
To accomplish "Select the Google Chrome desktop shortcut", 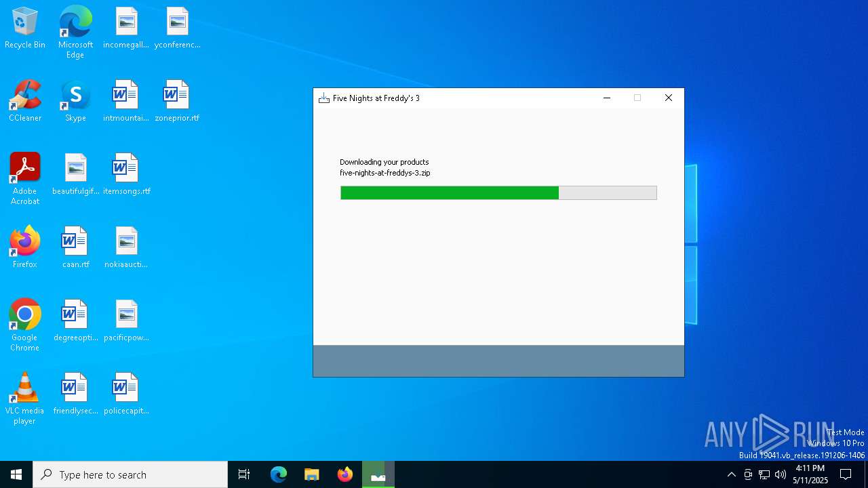I will click(25, 325).
